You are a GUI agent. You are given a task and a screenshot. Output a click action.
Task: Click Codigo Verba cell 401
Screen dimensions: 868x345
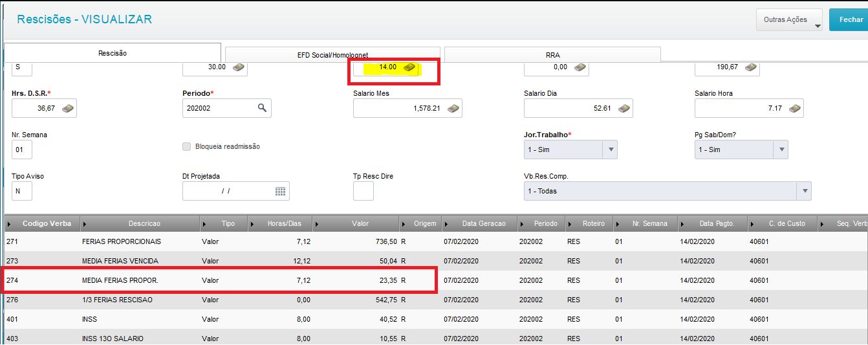click(13, 319)
